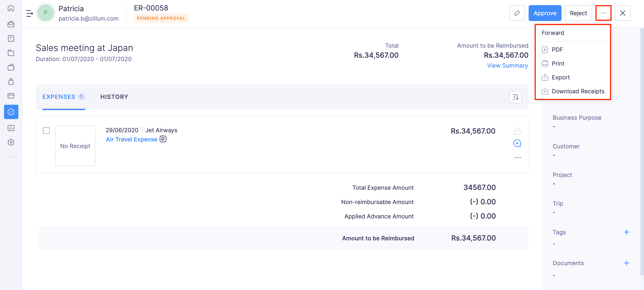Choose Download Receipts from the menu
The width and height of the screenshot is (644, 290).
pos(578,91)
